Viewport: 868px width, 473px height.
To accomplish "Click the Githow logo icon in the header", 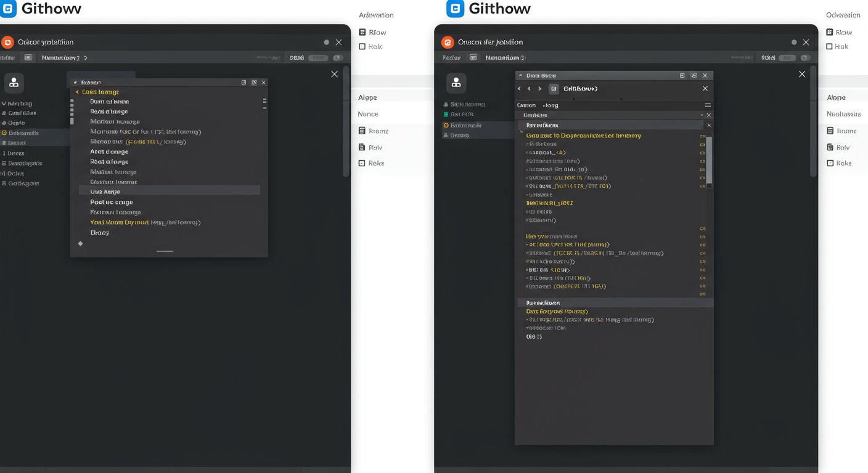I will 9,9.
